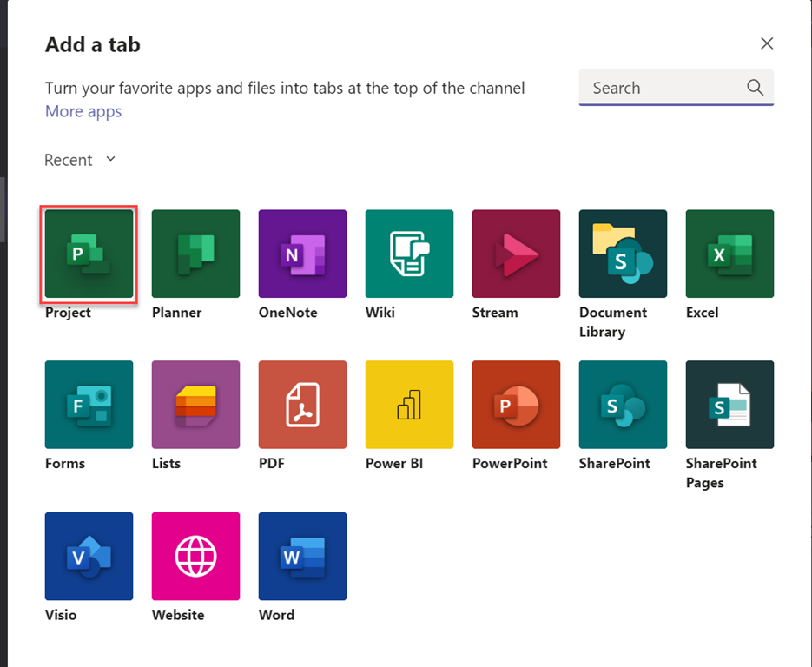
Task: Open the More apps link
Action: [83, 111]
